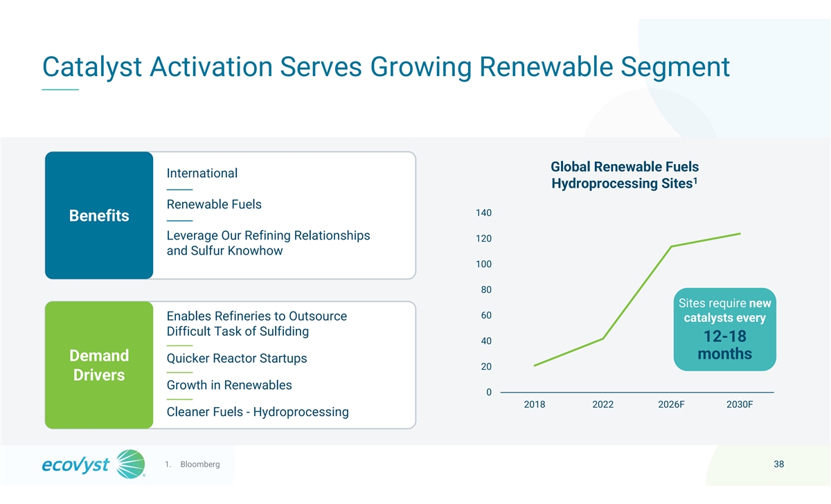The width and height of the screenshot is (831, 504).
Task: Click the Growth in Renewables item
Action: tap(229, 385)
